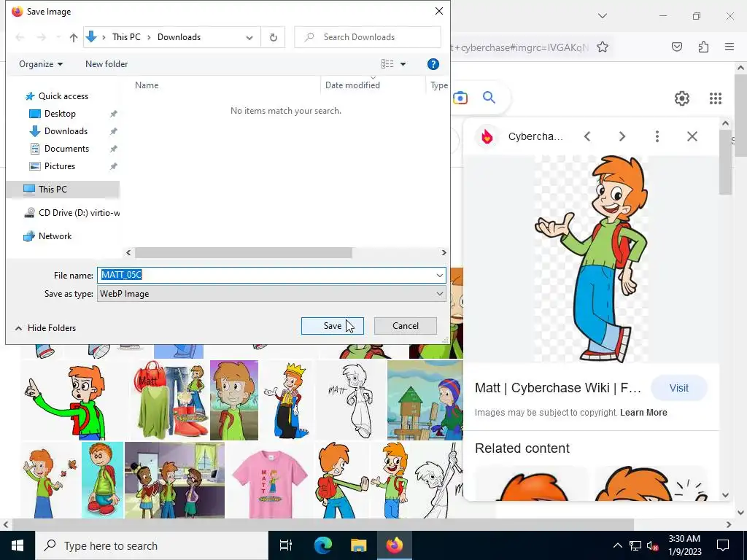Open the Firefox Pocket save icon
This screenshot has height=560, width=747.
pyautogui.click(x=677, y=47)
